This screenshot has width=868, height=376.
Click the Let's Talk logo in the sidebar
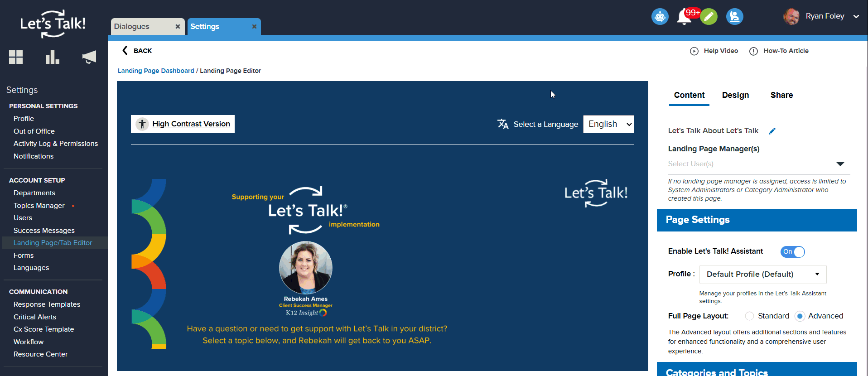click(x=53, y=24)
